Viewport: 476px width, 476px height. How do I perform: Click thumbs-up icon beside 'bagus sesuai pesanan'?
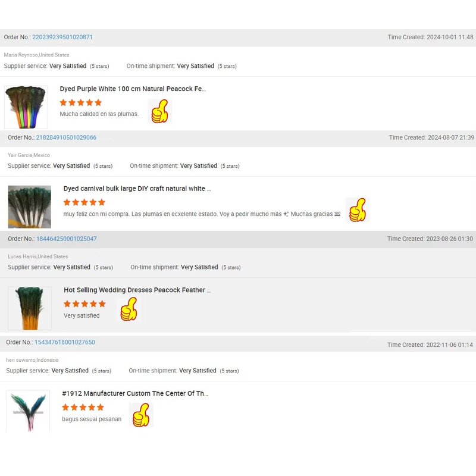(141, 415)
